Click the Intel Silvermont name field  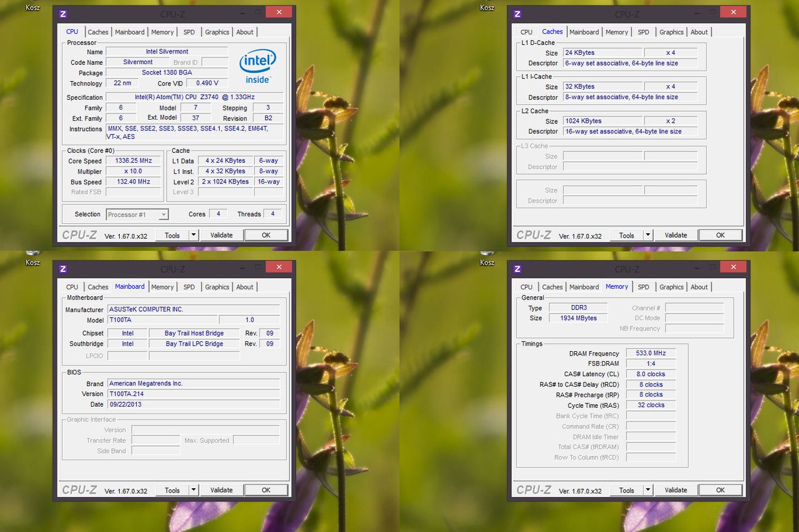click(x=167, y=52)
